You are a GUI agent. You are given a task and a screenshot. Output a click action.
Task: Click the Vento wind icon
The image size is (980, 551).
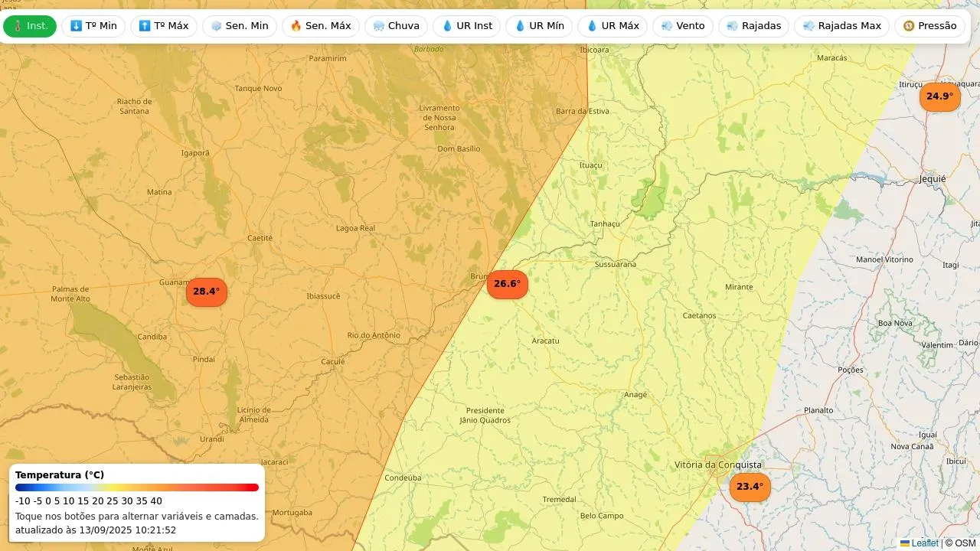click(667, 26)
